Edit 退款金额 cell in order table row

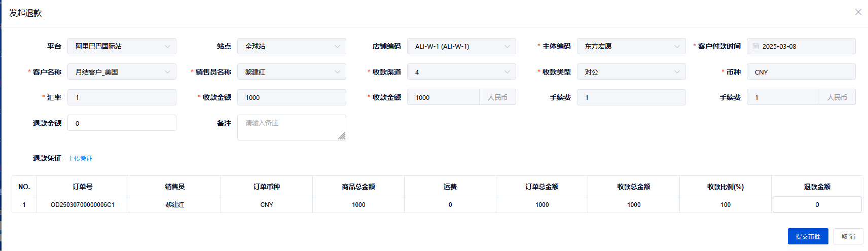pos(817,205)
